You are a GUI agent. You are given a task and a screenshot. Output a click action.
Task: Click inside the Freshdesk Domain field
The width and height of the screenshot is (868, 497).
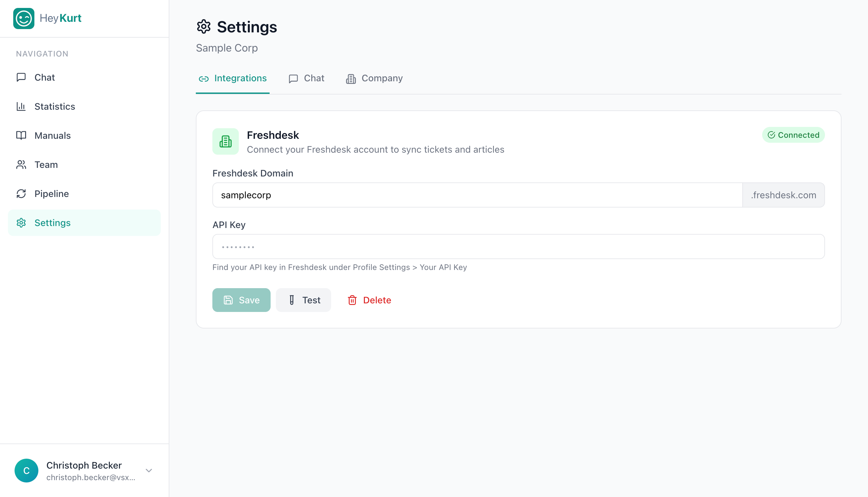(444, 195)
